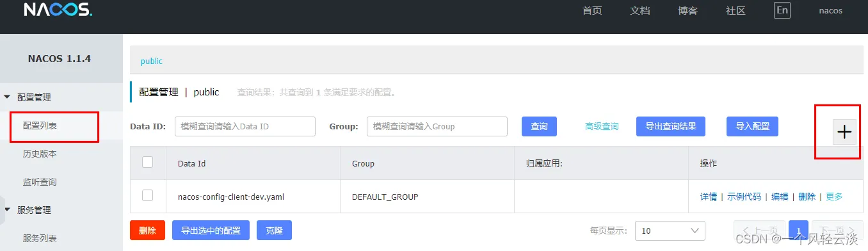Collapse the 配置管理 sidebar arrow

(x=8, y=97)
